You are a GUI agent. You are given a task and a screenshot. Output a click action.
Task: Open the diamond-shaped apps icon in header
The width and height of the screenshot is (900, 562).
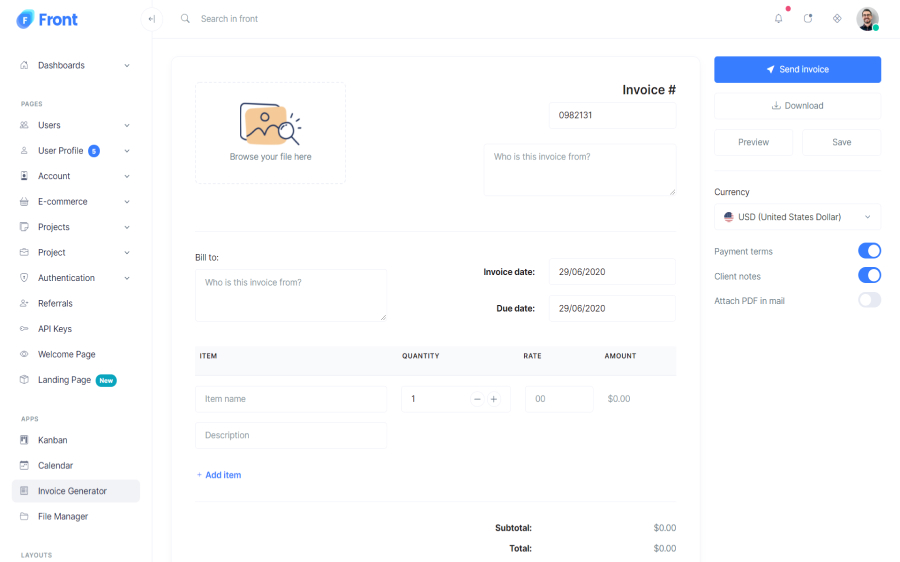pyautogui.click(x=837, y=19)
